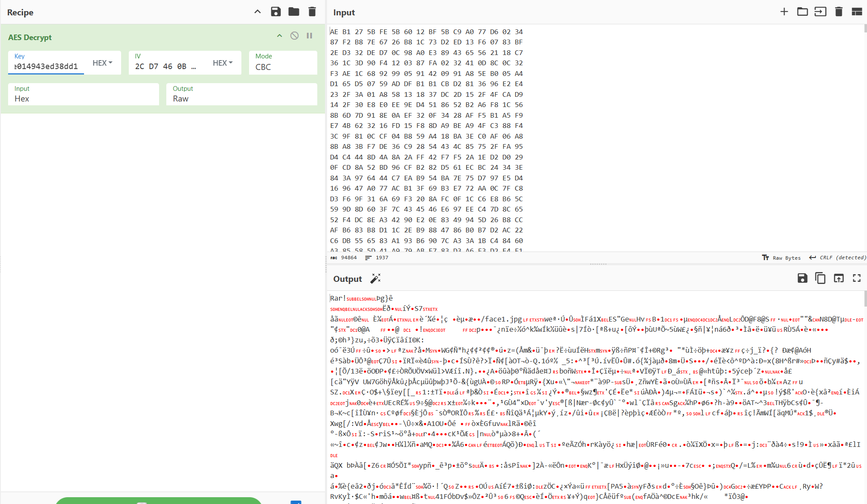This screenshot has height=504, width=867.
Task: Switch input layout using side-by-side icon
Action: (857, 12)
